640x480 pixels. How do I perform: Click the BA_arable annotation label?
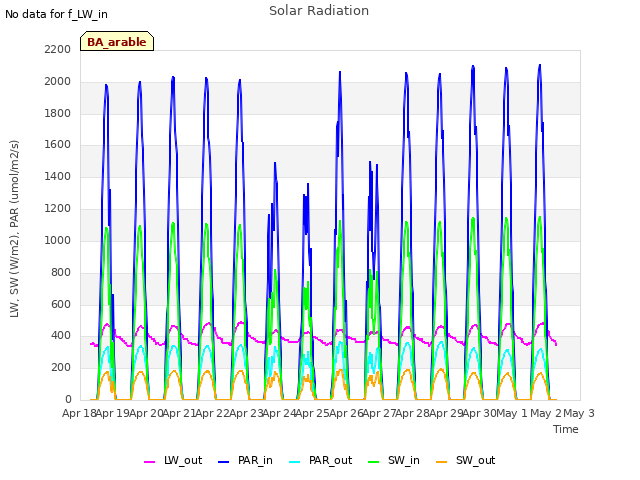pos(117,41)
